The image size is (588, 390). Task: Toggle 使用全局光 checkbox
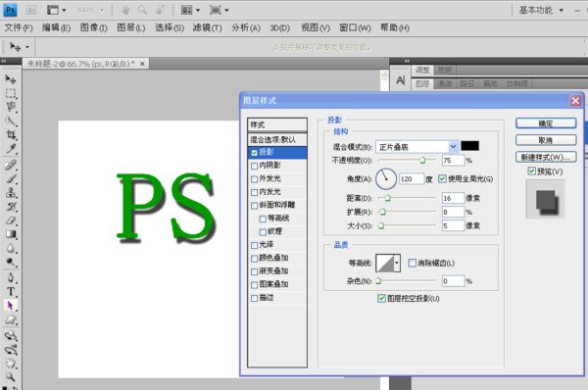pyautogui.click(x=442, y=179)
